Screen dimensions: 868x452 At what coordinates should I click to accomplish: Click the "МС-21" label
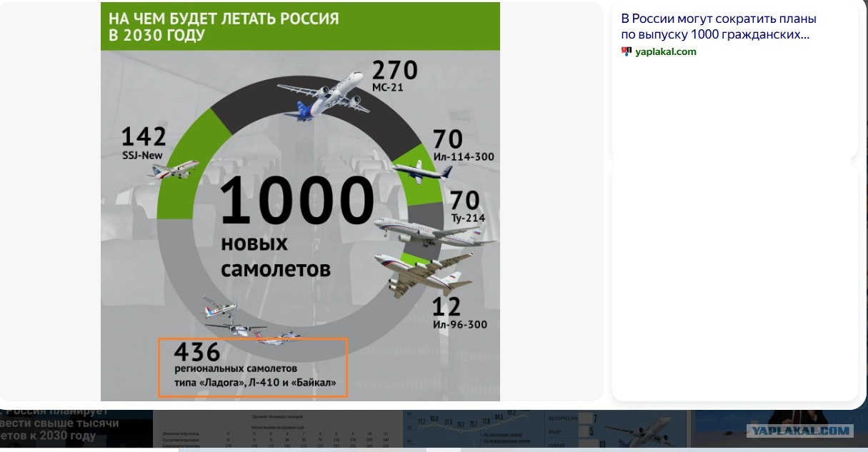tap(389, 88)
